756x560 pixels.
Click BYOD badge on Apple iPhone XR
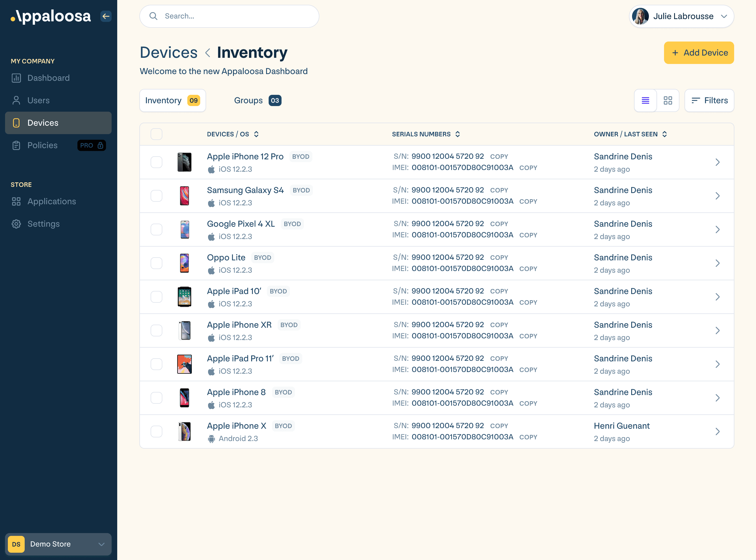(x=289, y=325)
